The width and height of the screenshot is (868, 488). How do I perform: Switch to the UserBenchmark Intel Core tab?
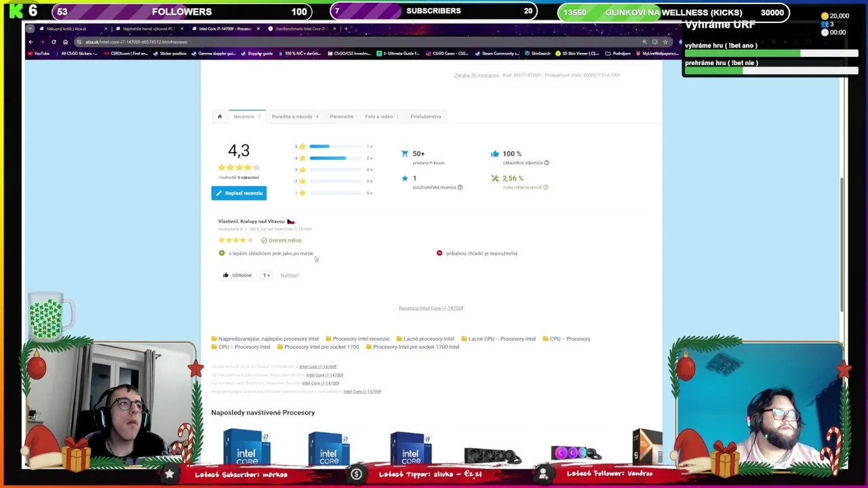[302, 28]
